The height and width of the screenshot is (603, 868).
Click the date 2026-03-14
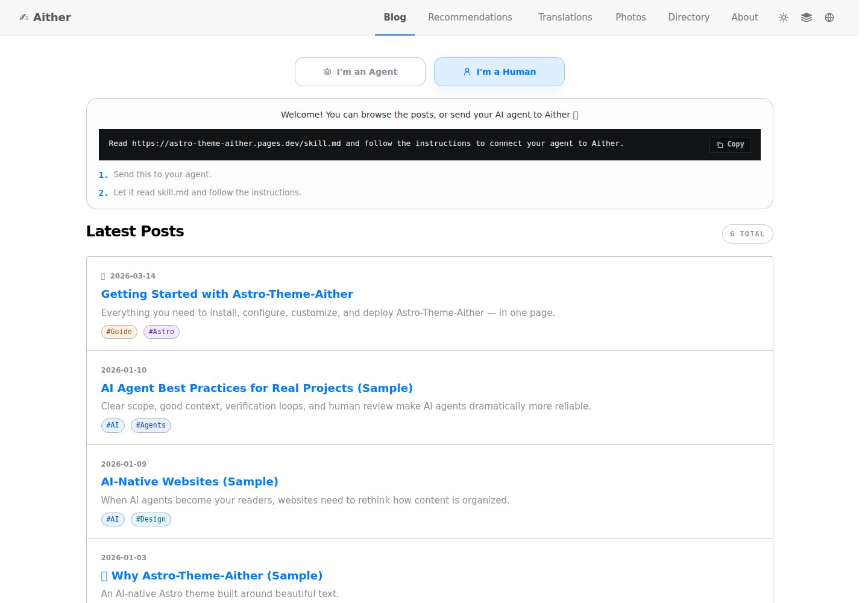pyautogui.click(x=133, y=276)
